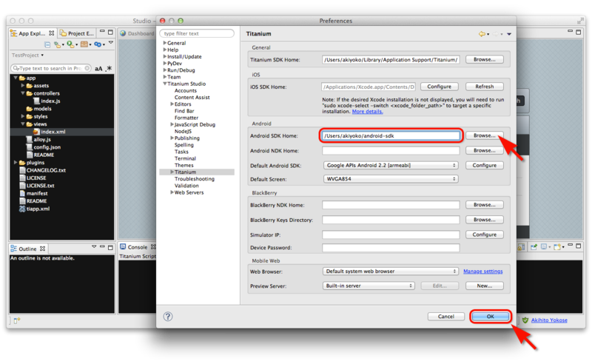Expand the Install/Update preferences category
592x364 pixels.
pos(164,57)
